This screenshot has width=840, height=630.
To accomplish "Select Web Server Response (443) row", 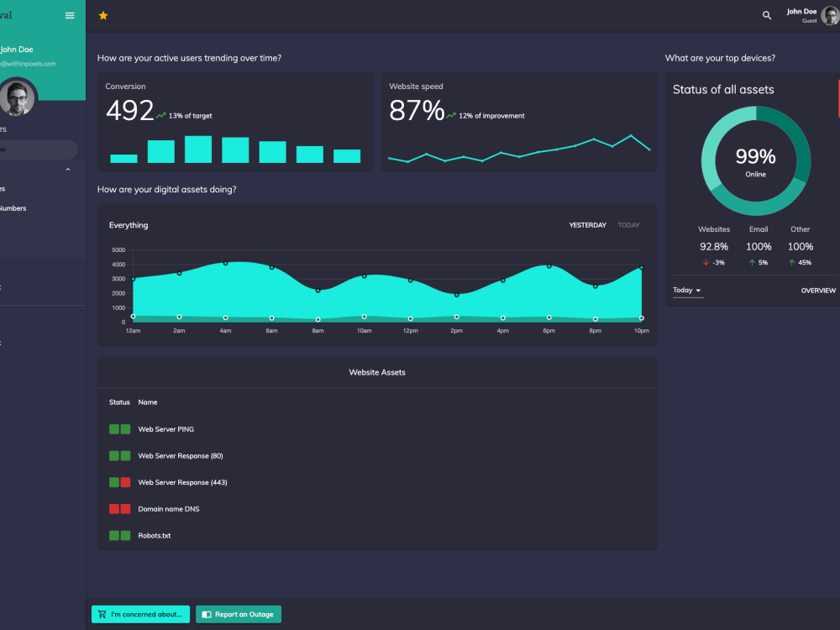I will [377, 482].
